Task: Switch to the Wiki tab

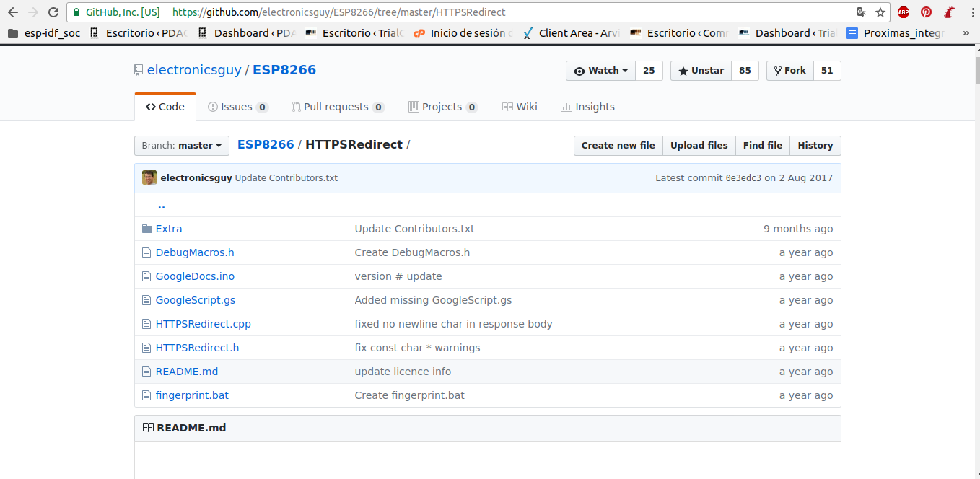Action: click(x=520, y=107)
